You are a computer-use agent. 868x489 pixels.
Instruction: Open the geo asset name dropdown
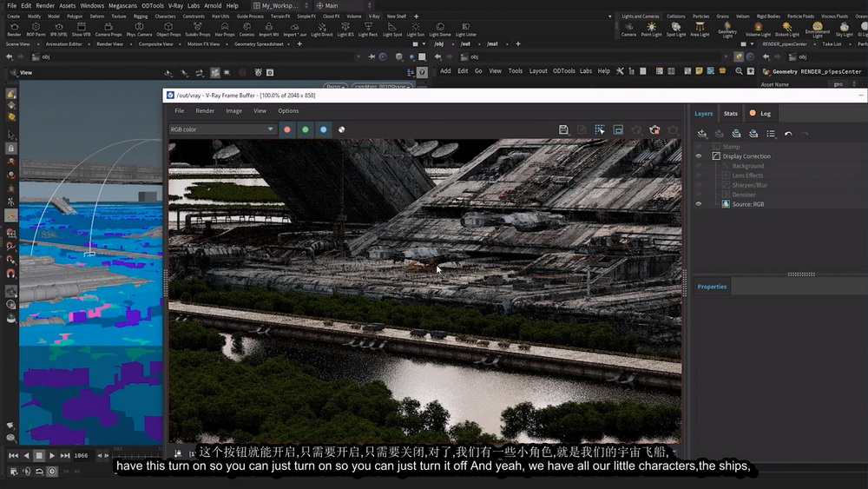click(x=845, y=84)
